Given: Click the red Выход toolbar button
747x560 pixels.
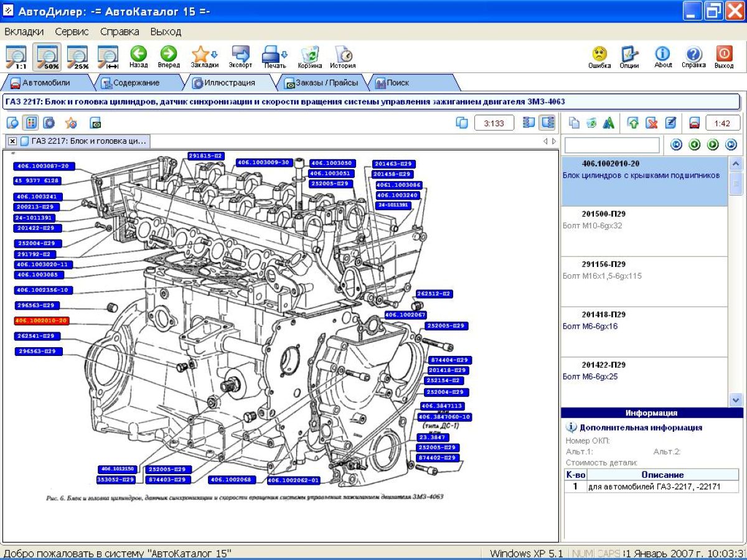Looking at the screenshot, I should [724, 57].
